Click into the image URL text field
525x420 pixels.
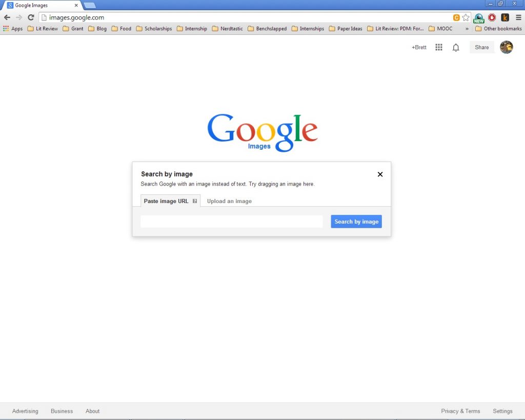point(231,222)
